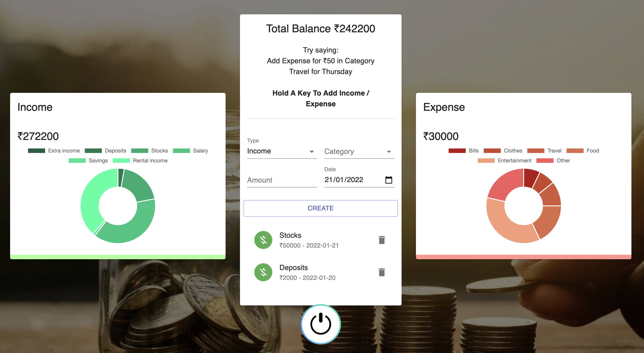Screen dimensions: 644x353
Task: Toggle Bills legend item in Expense chart
Action: click(464, 151)
